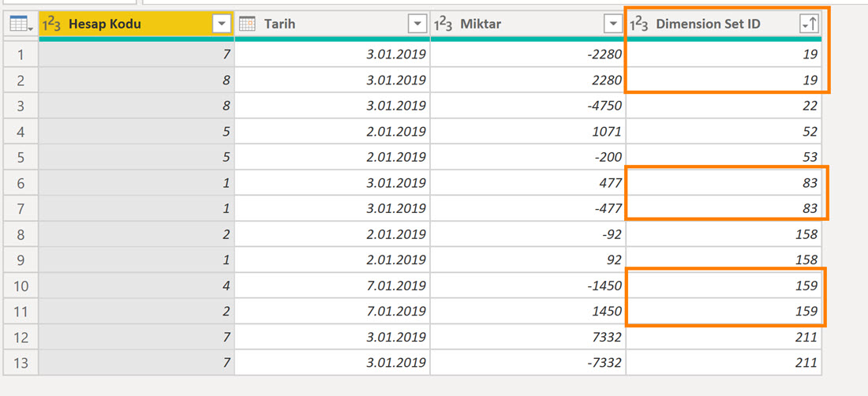Click Dimension Set ID cell 53
Screen dimensions: 868x396
724,158
